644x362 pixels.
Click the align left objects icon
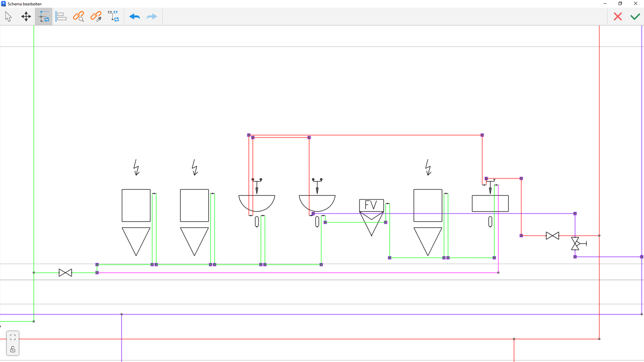(x=61, y=17)
